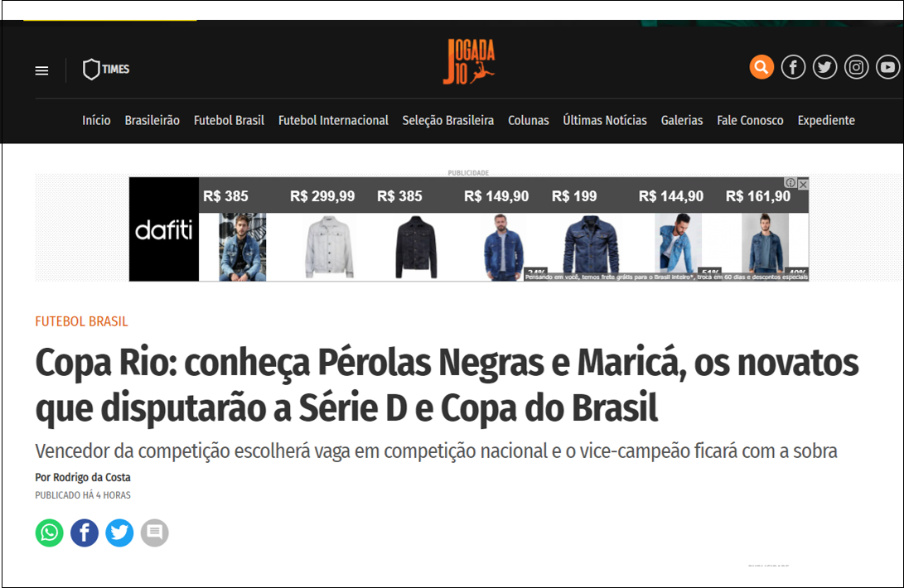The width and height of the screenshot is (904, 588).
Task: Close the Dafiti ad banner
Action: point(803,183)
